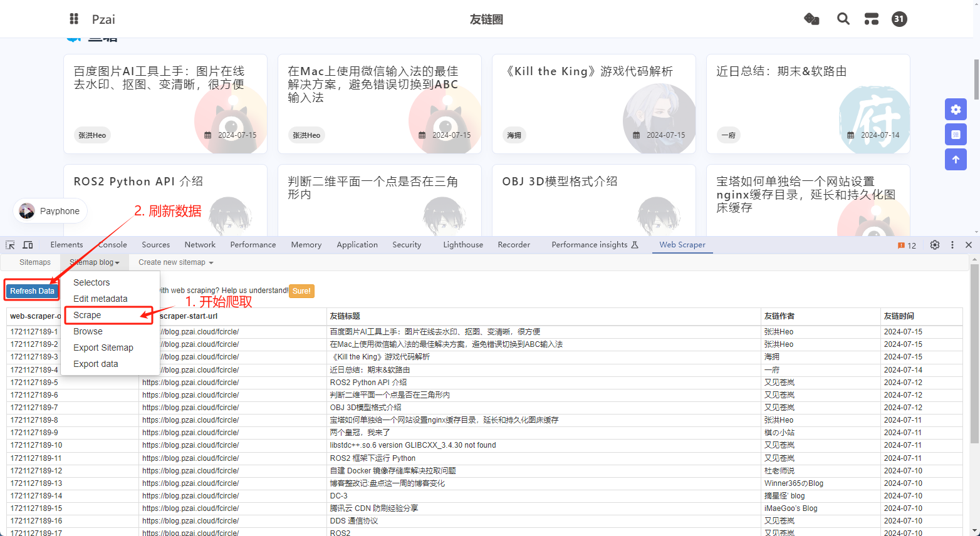The width and height of the screenshot is (980, 536).
Task: Open the blue settings gear side button
Action: [956, 110]
